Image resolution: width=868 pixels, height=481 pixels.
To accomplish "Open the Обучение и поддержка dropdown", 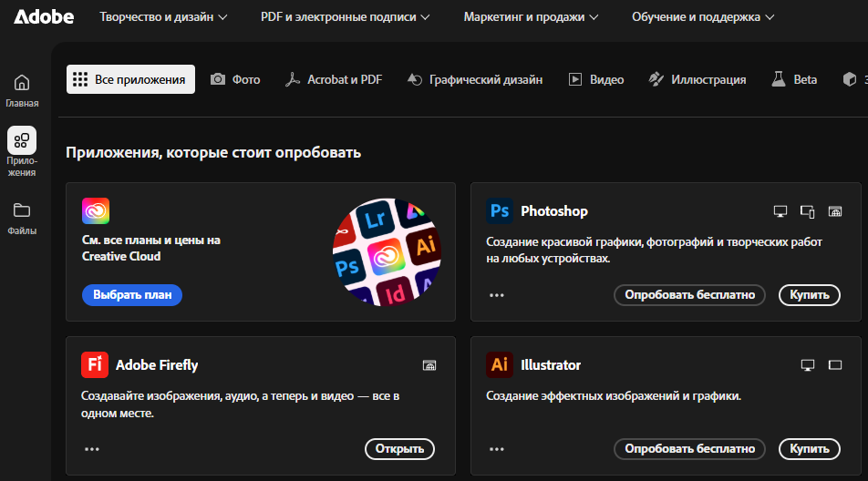I will point(702,16).
